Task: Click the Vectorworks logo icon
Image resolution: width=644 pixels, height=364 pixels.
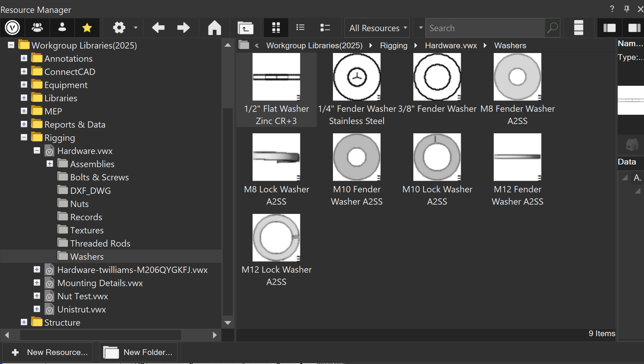Action: (12, 28)
